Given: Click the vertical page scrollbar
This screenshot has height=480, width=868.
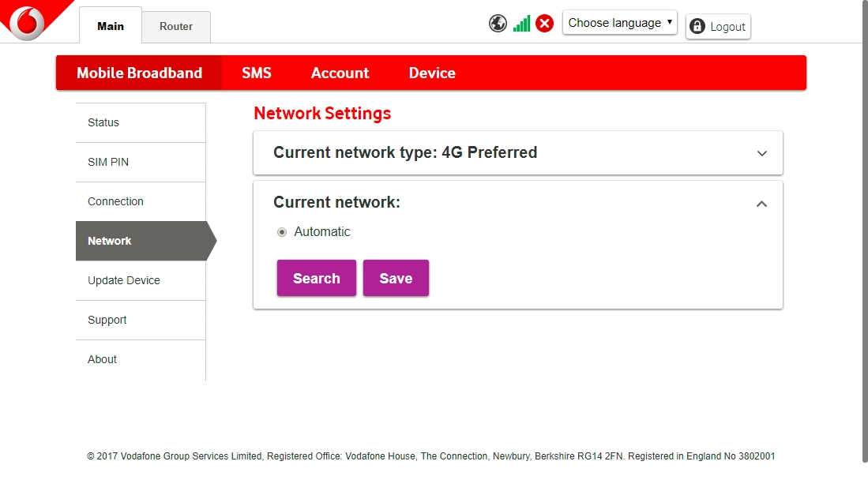Looking at the screenshot, I should click(864, 237).
